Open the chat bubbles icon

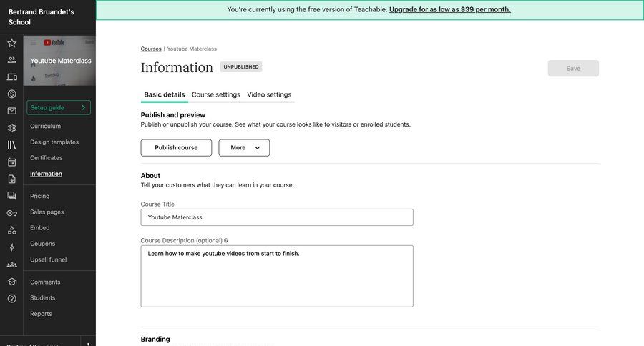pyautogui.click(x=12, y=196)
